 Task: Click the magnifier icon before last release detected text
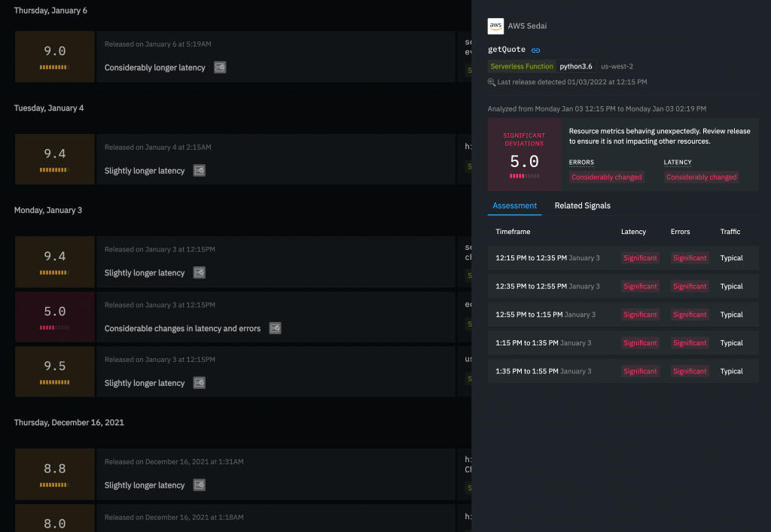(x=489, y=82)
